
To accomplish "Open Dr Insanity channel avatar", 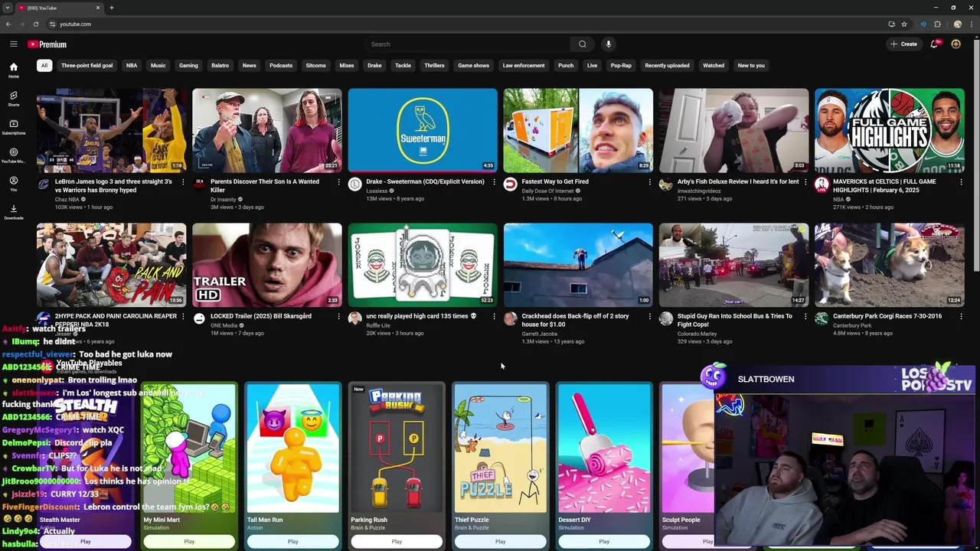I will tap(199, 184).
